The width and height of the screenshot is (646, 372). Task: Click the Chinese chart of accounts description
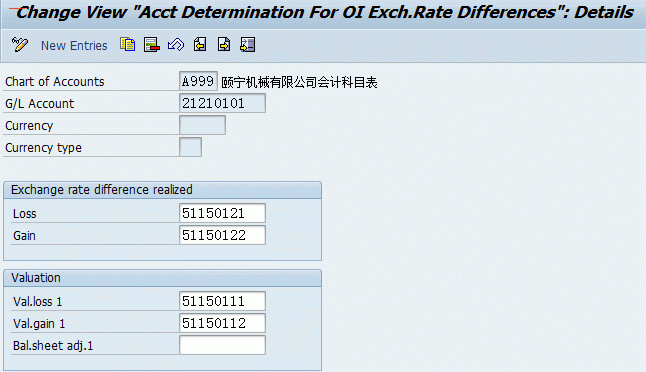pyautogui.click(x=300, y=82)
